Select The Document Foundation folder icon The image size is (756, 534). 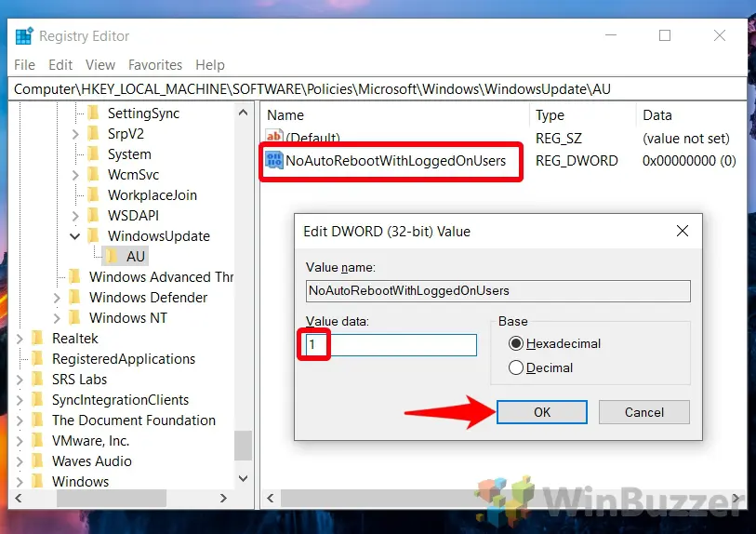click(38, 421)
